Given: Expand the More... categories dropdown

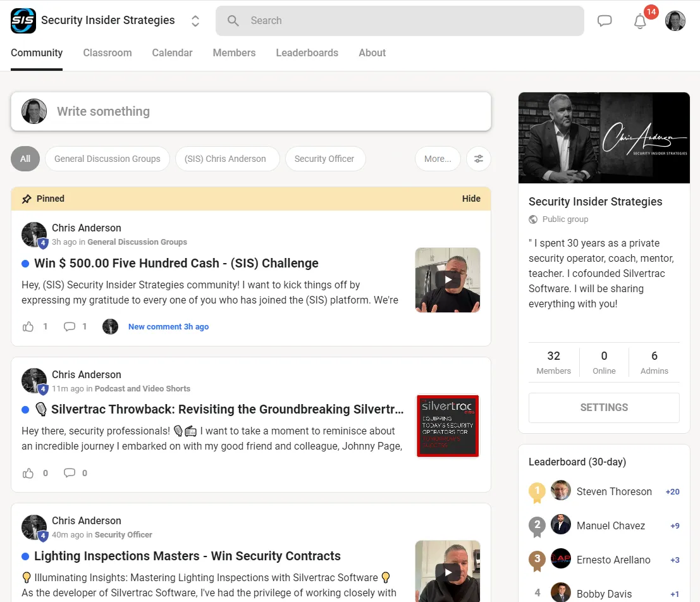Looking at the screenshot, I should coord(438,159).
